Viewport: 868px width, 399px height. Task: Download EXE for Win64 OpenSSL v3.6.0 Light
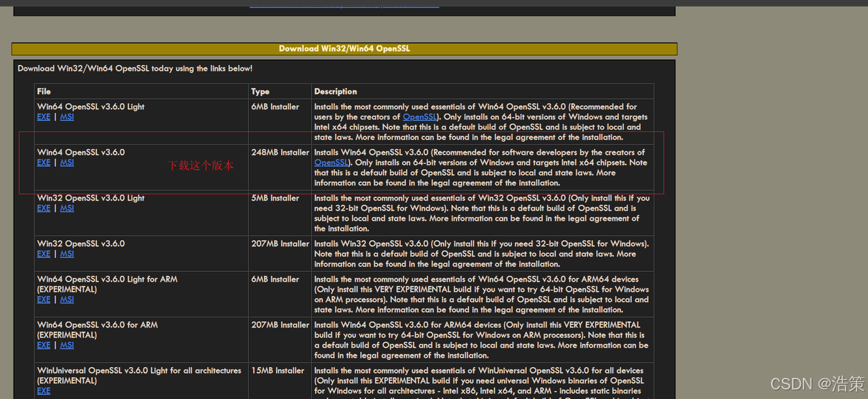[x=43, y=117]
